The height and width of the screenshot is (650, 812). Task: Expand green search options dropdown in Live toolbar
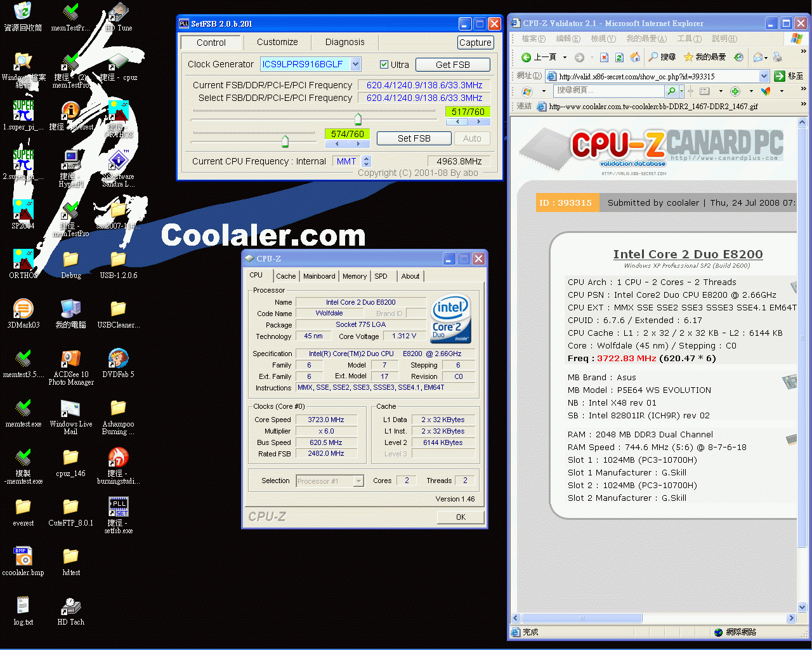pyautogui.click(x=681, y=91)
